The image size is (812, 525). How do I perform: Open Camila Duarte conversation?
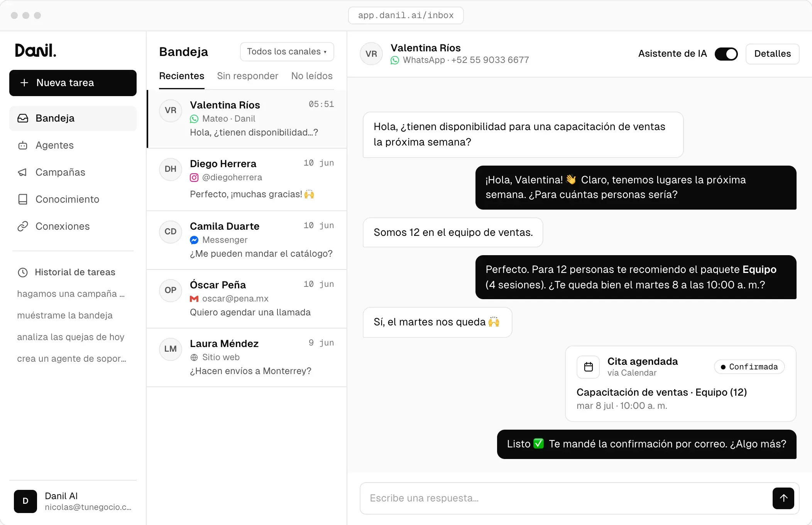[x=247, y=240]
